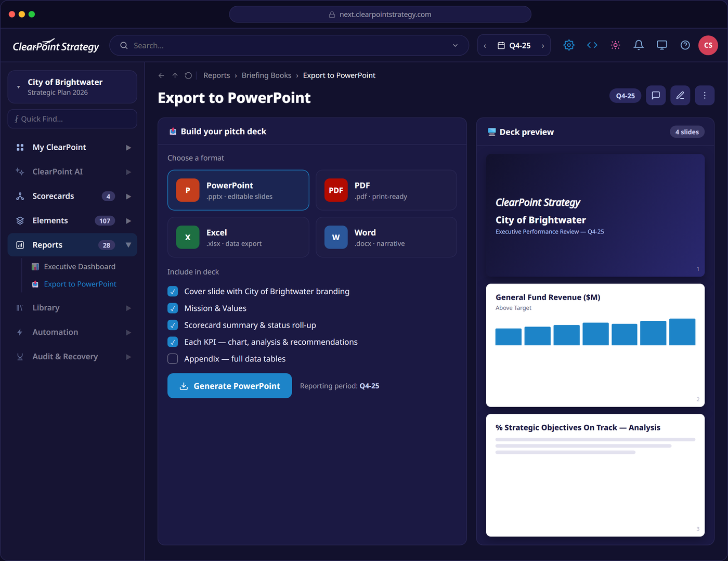Expand Elements arrow

[128, 221]
